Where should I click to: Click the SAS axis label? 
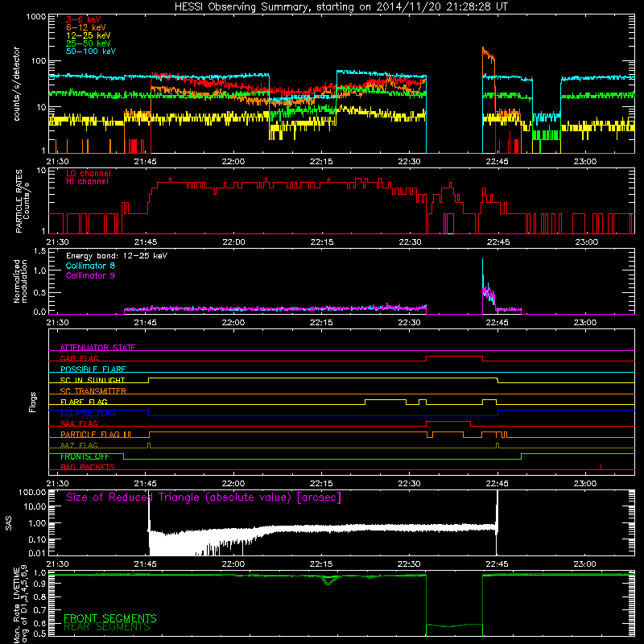pos(8,523)
